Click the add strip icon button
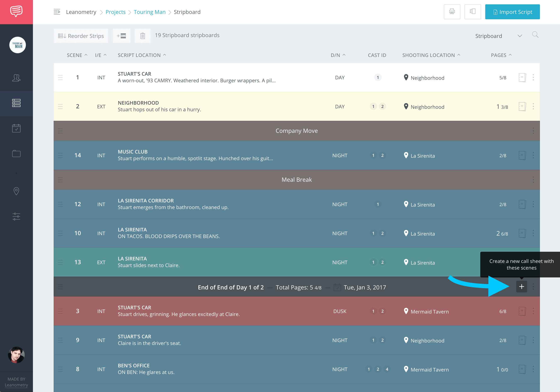The image size is (560, 392). [121, 36]
